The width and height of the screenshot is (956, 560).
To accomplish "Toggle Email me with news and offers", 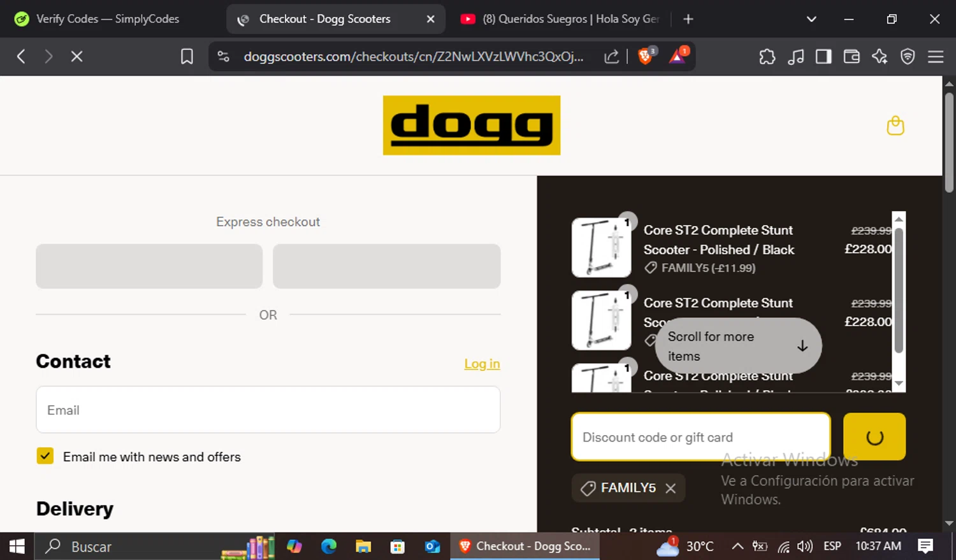I will point(45,456).
